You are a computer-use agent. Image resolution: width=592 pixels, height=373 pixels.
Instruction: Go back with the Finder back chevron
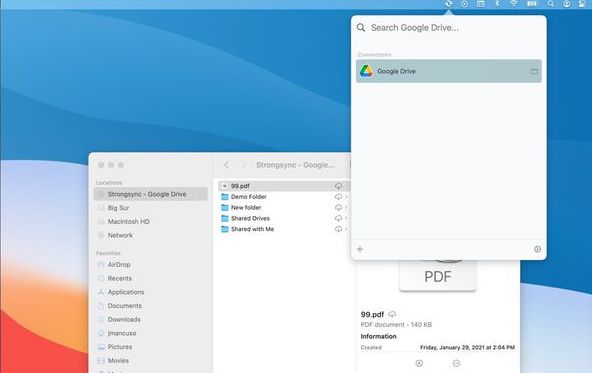point(227,165)
